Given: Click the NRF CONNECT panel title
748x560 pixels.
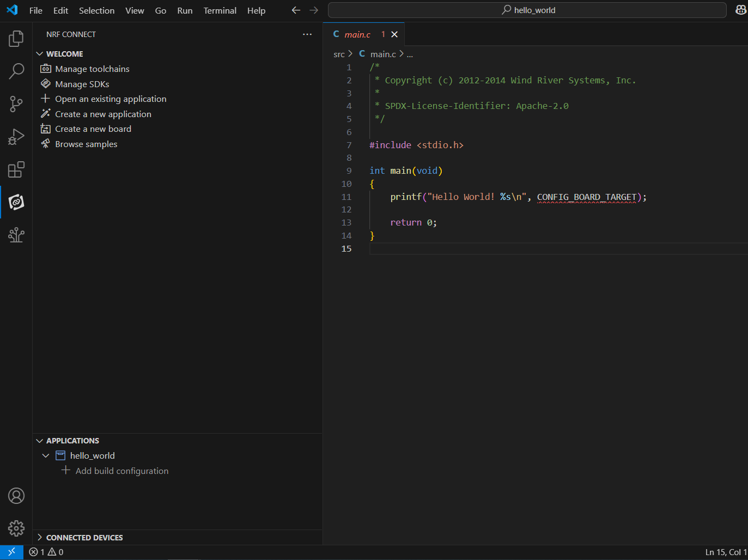Looking at the screenshot, I should [71, 34].
